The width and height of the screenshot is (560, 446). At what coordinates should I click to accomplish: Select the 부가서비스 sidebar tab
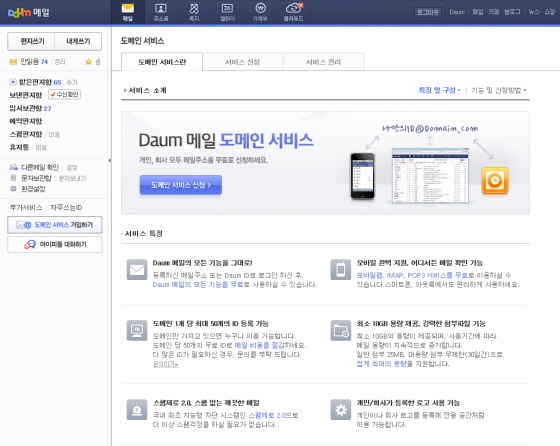26,207
